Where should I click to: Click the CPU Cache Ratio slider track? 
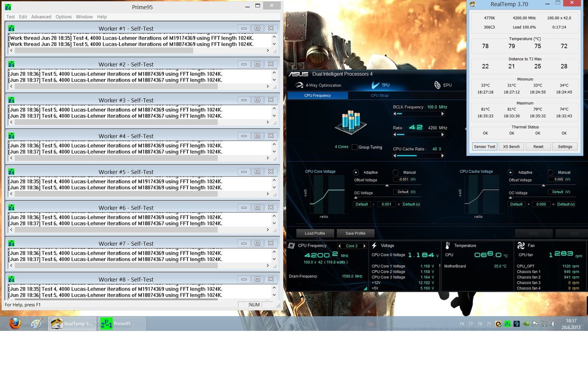coord(419,156)
